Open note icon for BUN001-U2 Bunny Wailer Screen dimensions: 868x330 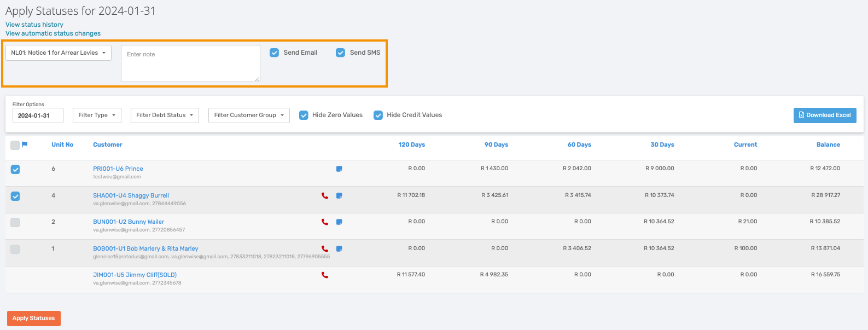pos(339,222)
